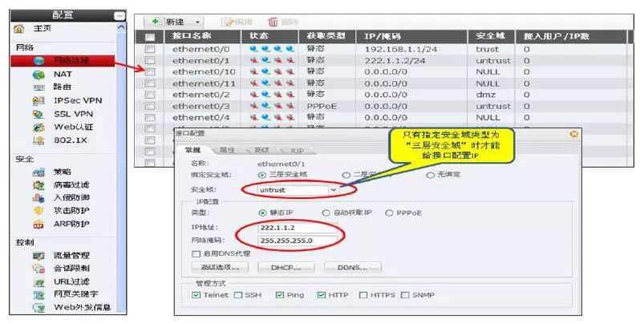
Task: Select the 无绑定 radio button
Action: click(x=430, y=175)
